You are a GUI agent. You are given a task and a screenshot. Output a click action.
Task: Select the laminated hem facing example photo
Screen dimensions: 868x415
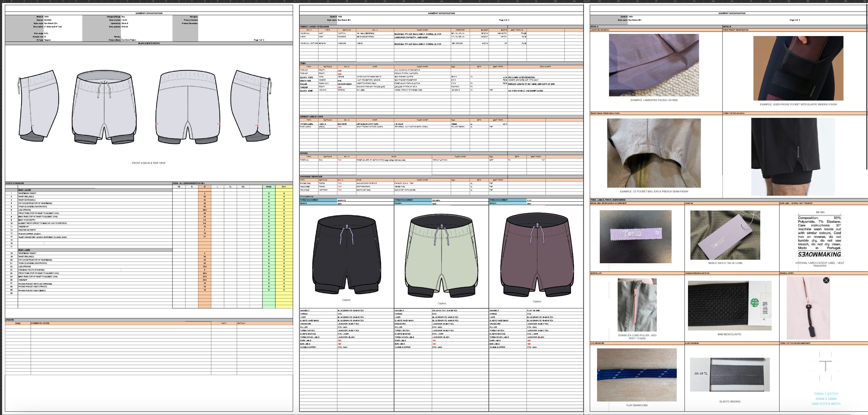pyautogui.click(x=654, y=65)
